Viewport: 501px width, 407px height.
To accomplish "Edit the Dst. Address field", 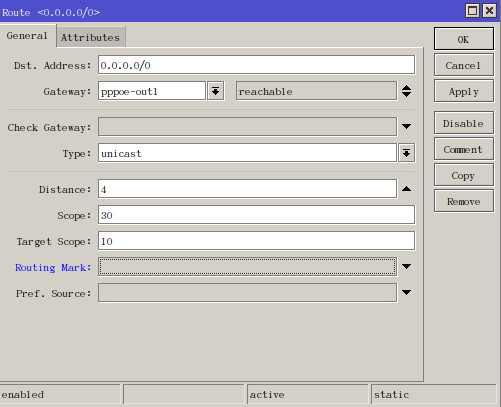I will point(256,65).
